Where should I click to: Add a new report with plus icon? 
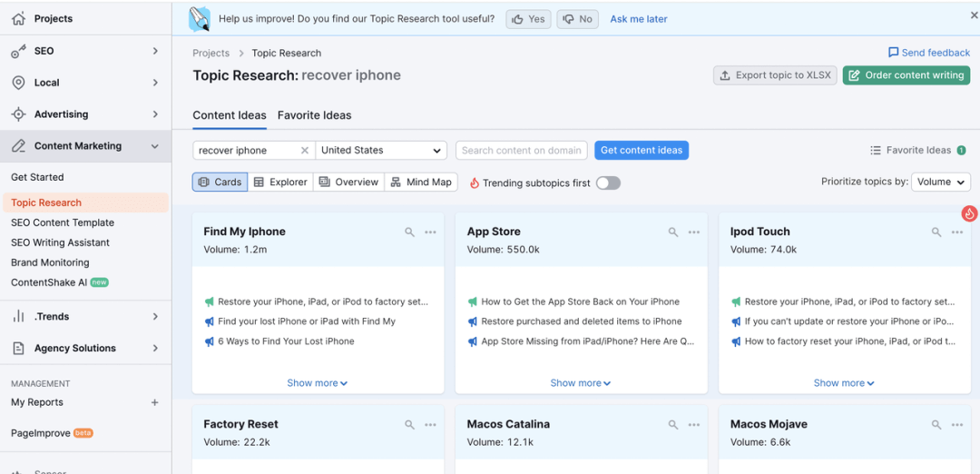coord(154,402)
